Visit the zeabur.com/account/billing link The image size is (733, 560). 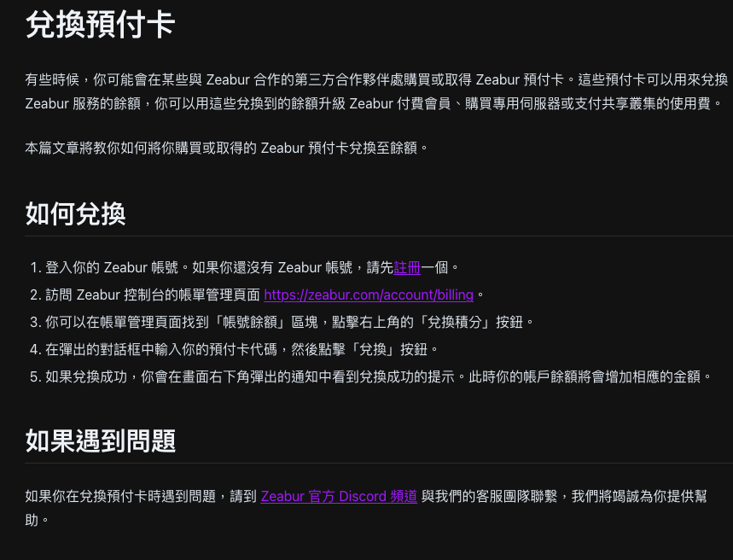click(x=369, y=295)
